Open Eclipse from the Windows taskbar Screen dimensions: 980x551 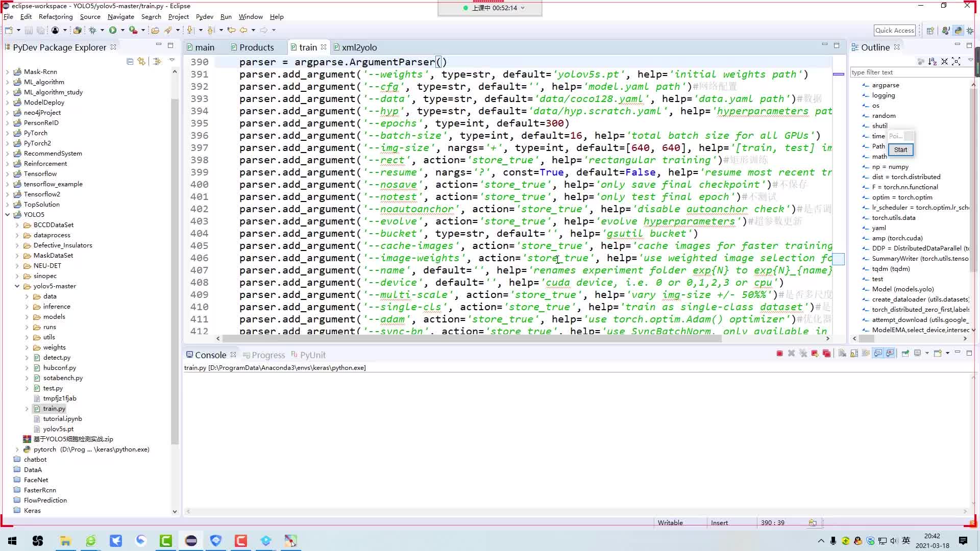[x=191, y=541]
